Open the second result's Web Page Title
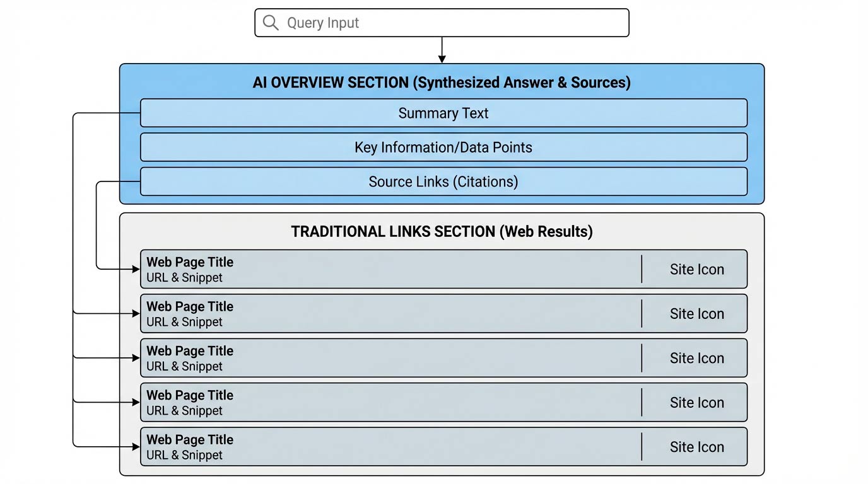The width and height of the screenshot is (868, 484). (x=189, y=306)
